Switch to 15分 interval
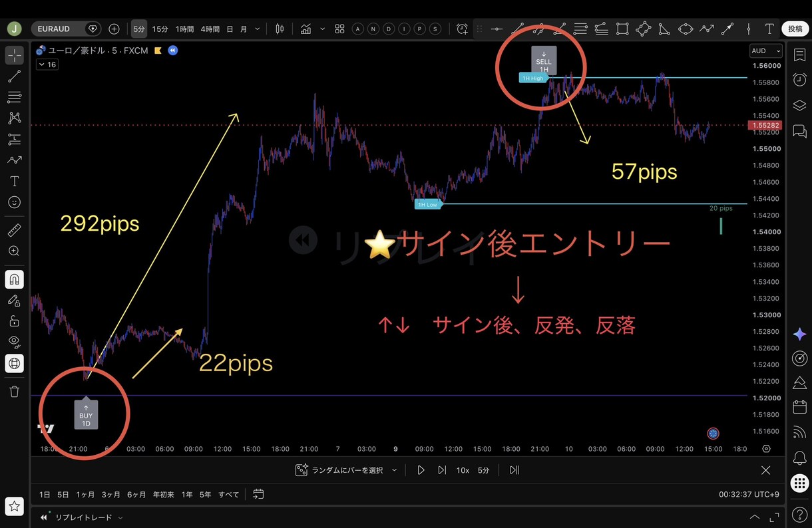Viewport: 812px width, 528px height. [160, 29]
